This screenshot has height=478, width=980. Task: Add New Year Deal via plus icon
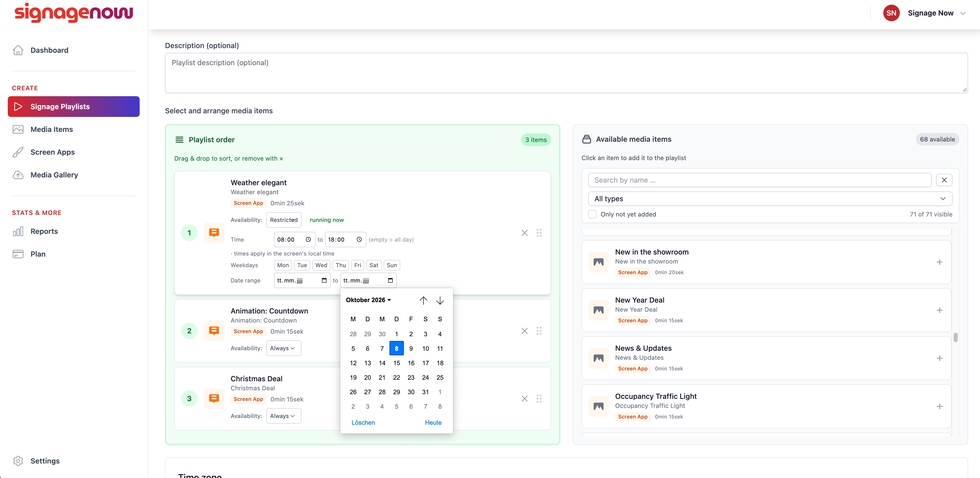point(939,310)
